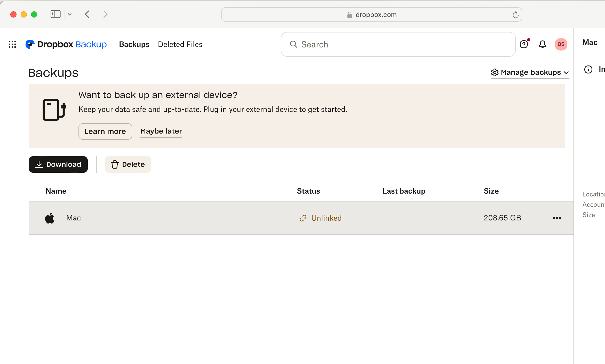Reload the page with refresh icon

click(x=515, y=15)
